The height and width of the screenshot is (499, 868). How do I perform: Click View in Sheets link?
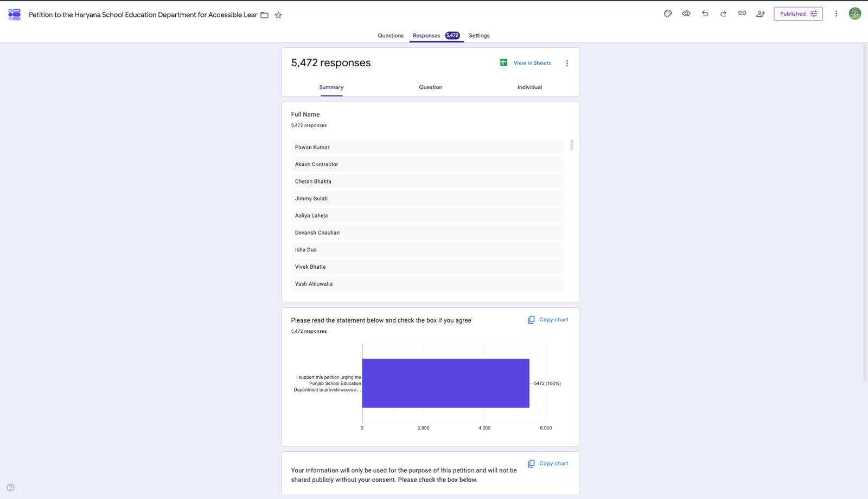tap(532, 63)
